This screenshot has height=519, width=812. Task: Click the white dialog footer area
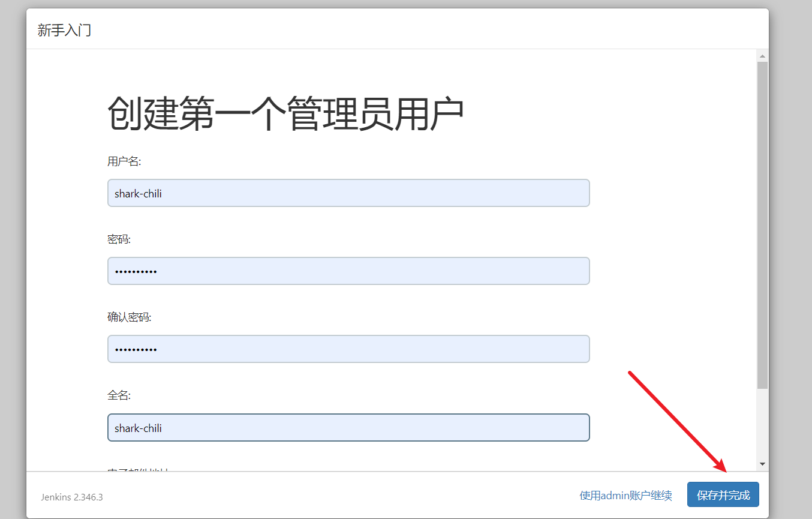(x=360, y=494)
